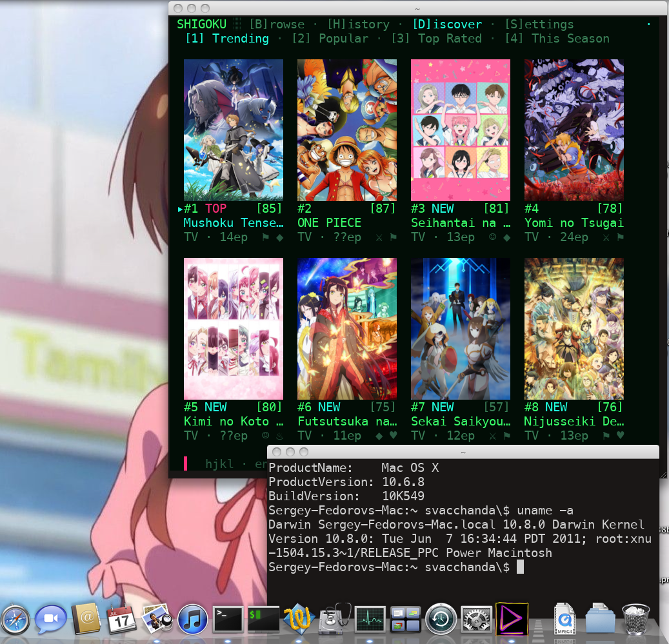
Task: Open System Preferences gear in Dock
Action: tap(477, 620)
